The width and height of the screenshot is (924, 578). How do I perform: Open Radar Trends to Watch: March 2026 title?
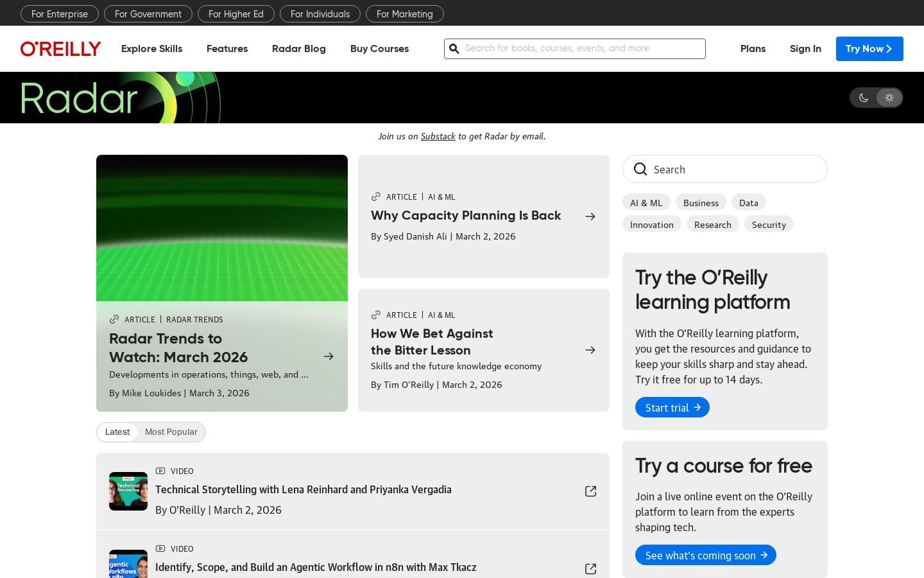pyautogui.click(x=178, y=347)
